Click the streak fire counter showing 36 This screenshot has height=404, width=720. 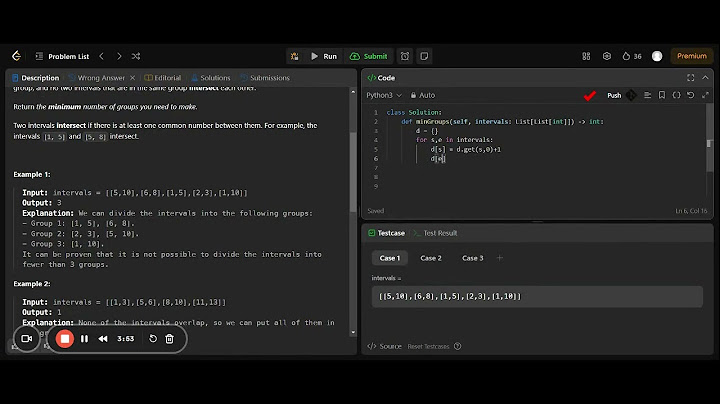click(x=632, y=56)
